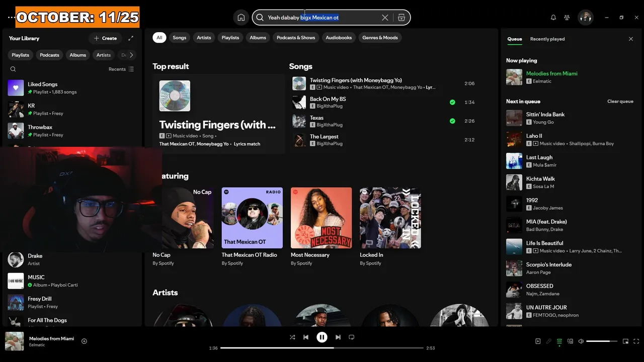Screen dimensions: 644x362
Task: Show more library filter chips
Action: 131,55
